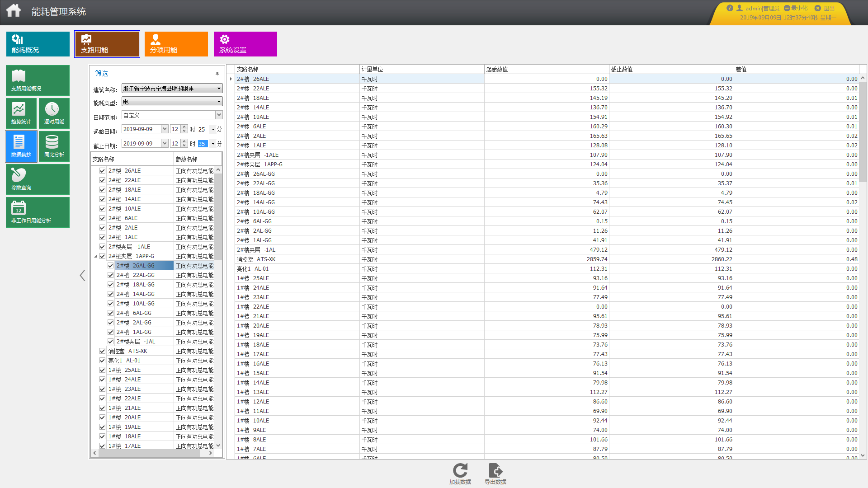The image size is (868, 488).
Task: Open 参数查询 sidebar tile
Action: coord(38,179)
